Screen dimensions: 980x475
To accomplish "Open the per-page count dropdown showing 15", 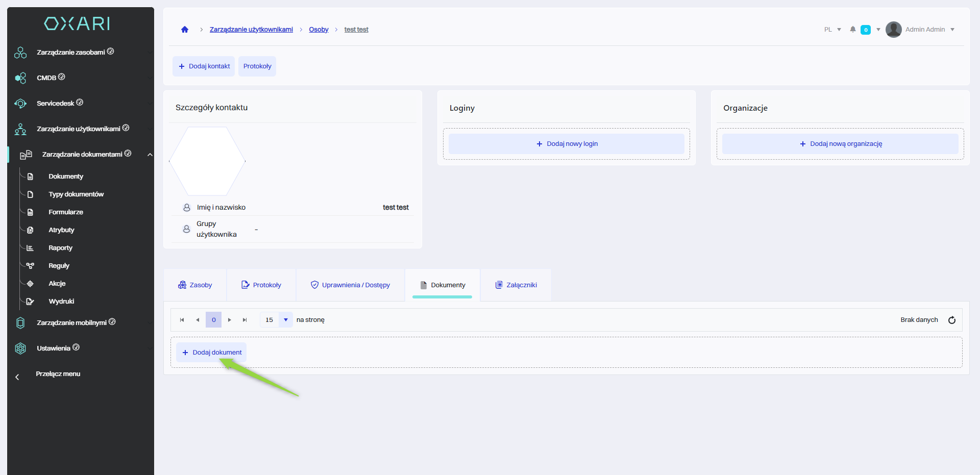I will (285, 320).
